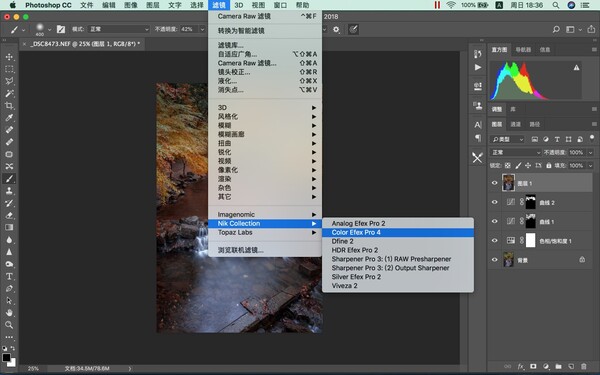Switch to the 路径 tab

535,124
